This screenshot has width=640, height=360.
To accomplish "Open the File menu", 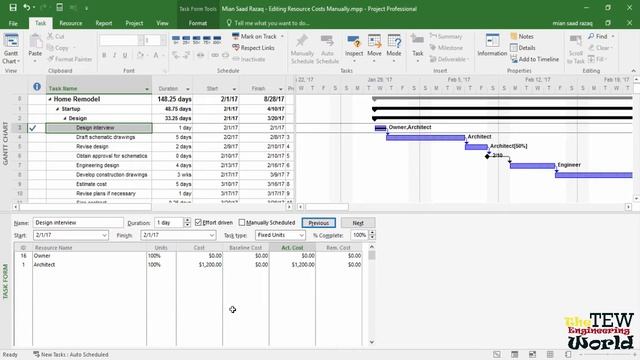I will point(13,23).
